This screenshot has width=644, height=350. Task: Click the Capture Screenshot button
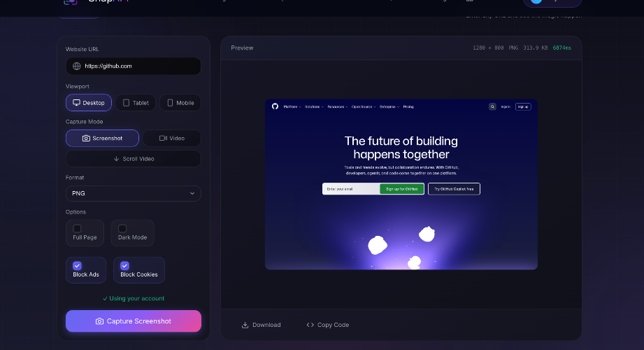[x=134, y=321]
